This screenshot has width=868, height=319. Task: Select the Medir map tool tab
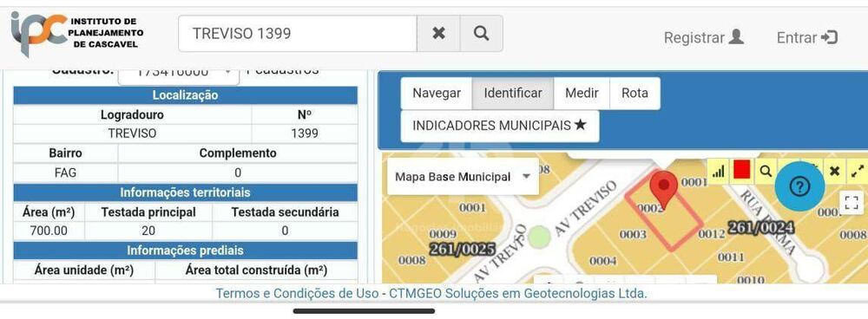(x=582, y=93)
